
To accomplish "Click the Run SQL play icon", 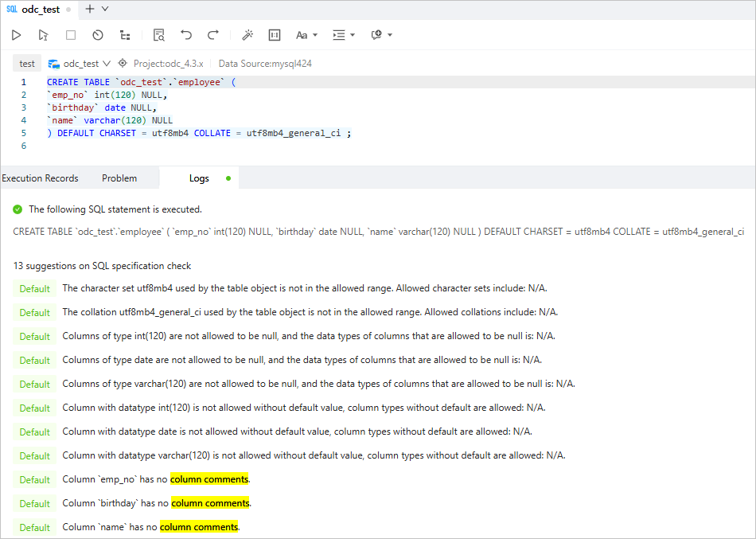I will (16, 35).
